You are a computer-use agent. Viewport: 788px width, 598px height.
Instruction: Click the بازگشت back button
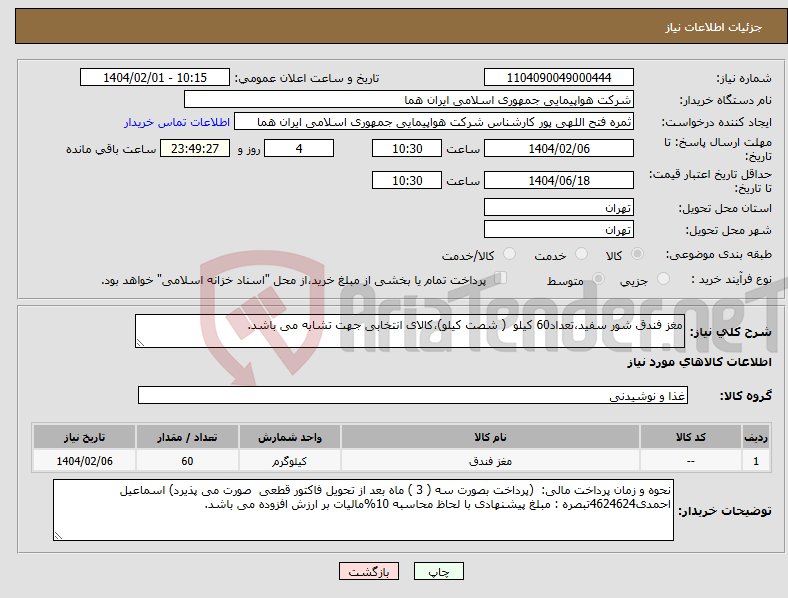[x=369, y=571]
